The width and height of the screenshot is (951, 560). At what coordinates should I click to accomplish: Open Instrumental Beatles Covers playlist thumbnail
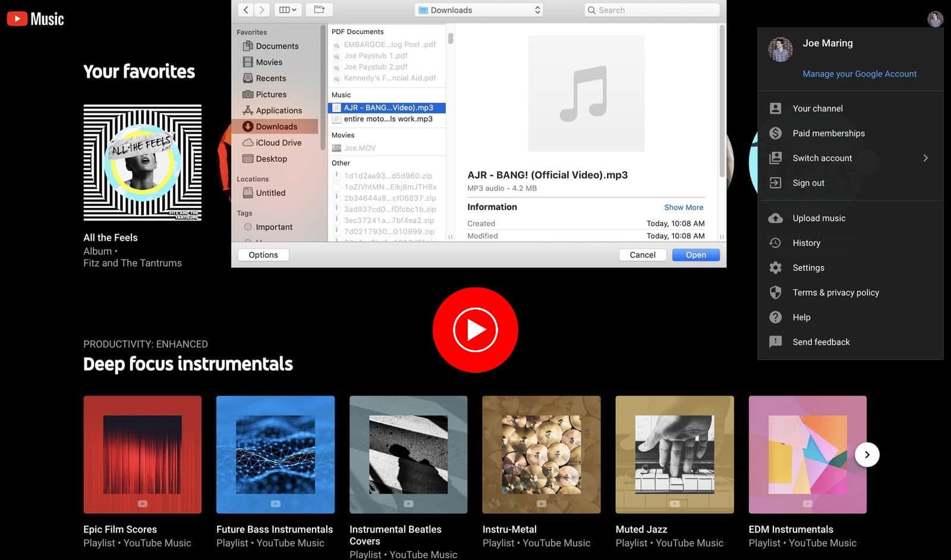[x=408, y=455]
